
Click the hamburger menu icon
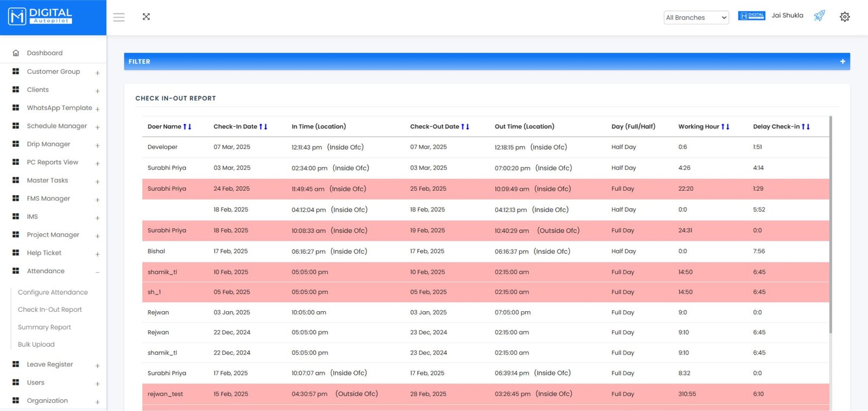[x=119, y=17]
